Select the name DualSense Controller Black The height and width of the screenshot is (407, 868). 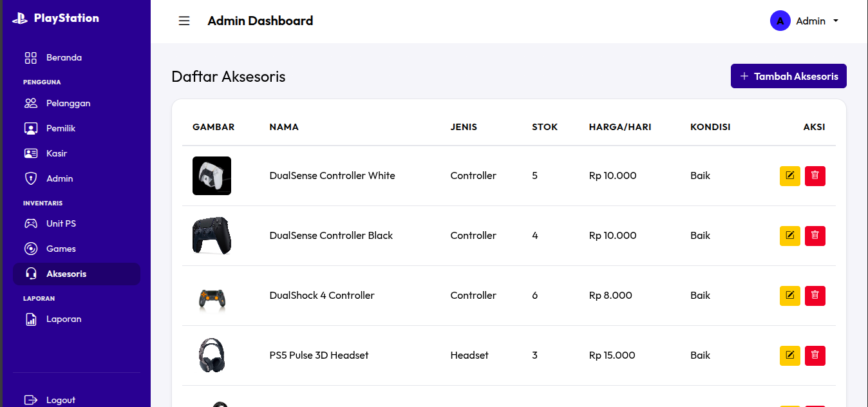331,236
